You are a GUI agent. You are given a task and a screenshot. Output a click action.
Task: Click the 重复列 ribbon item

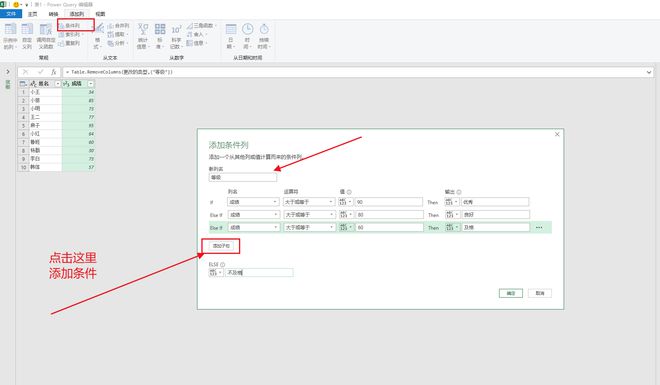[x=69, y=43]
